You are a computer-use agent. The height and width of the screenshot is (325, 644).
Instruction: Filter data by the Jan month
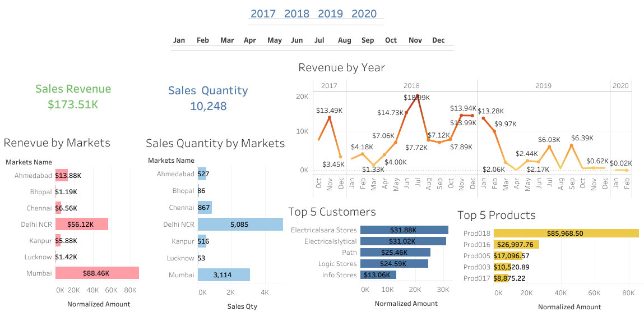pos(179,40)
